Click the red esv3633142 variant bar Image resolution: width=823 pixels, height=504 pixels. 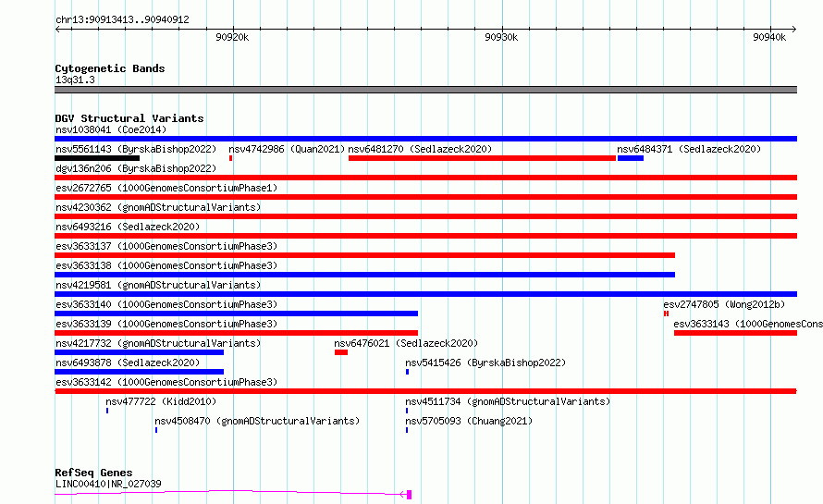click(425, 391)
